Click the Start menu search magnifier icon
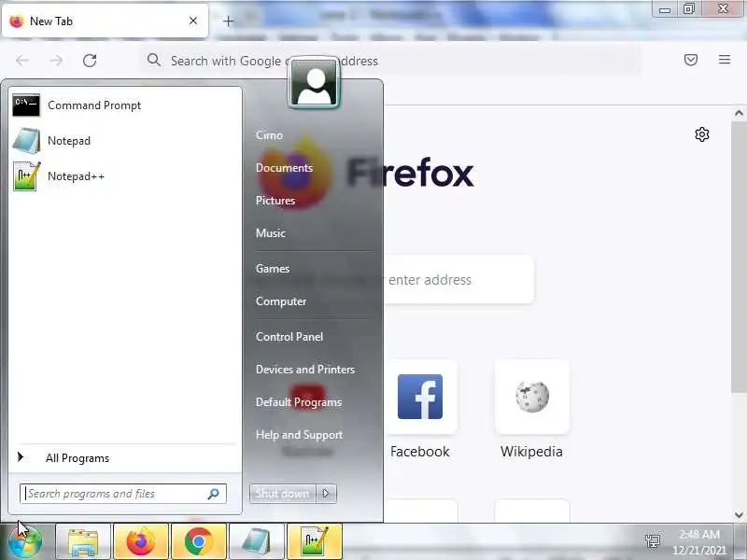This screenshot has width=747, height=560. tap(214, 494)
